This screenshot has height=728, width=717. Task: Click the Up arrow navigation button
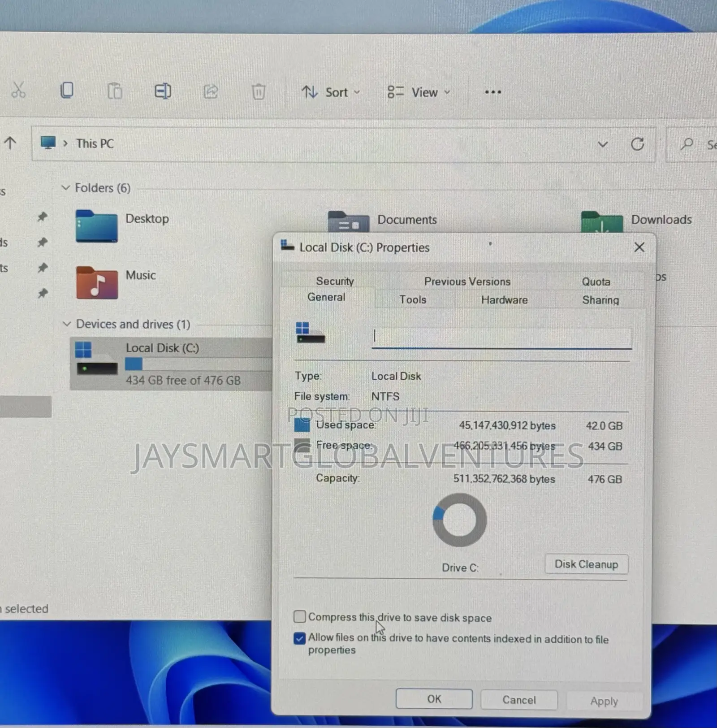coord(10,143)
